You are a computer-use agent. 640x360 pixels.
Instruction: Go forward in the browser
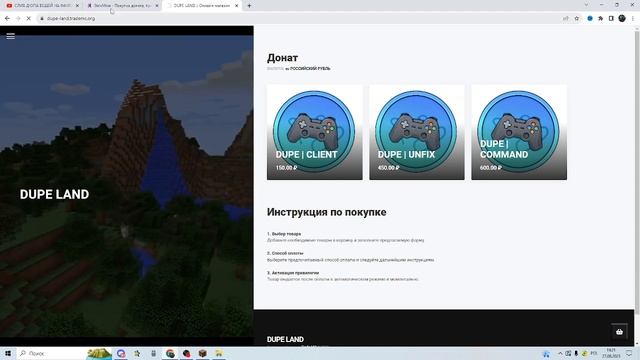(18, 18)
